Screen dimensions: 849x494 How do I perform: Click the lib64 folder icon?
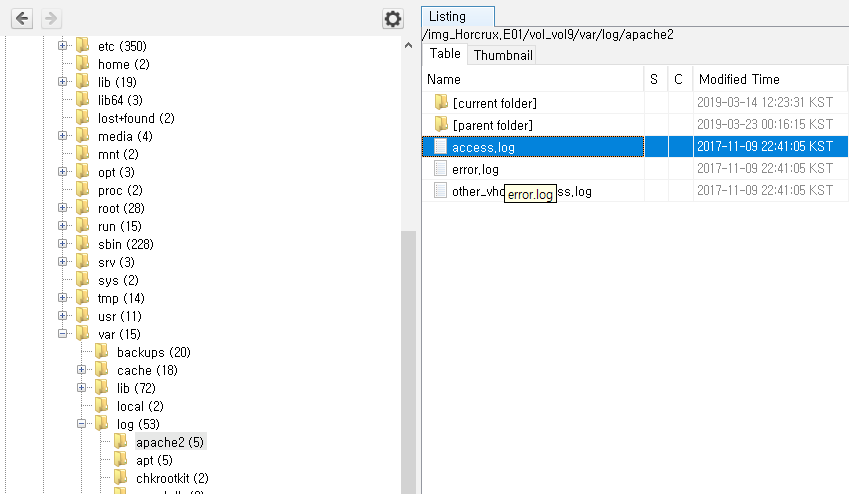coord(83,99)
